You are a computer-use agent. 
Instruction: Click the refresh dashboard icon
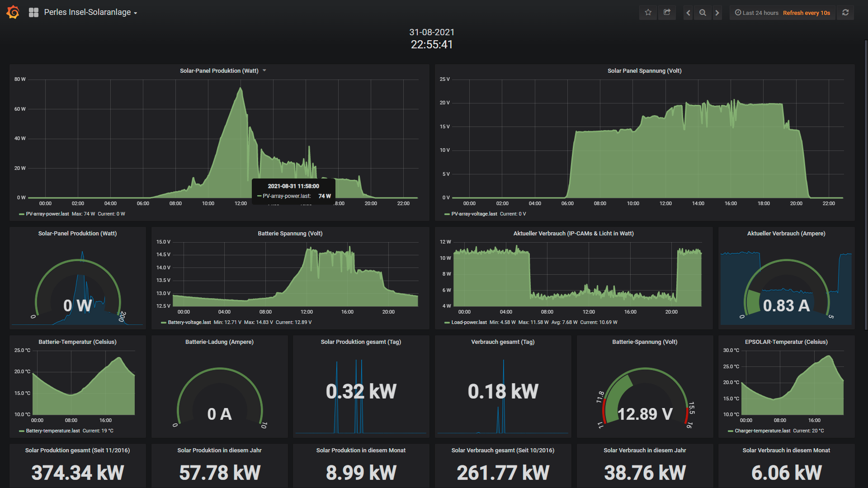tap(845, 13)
